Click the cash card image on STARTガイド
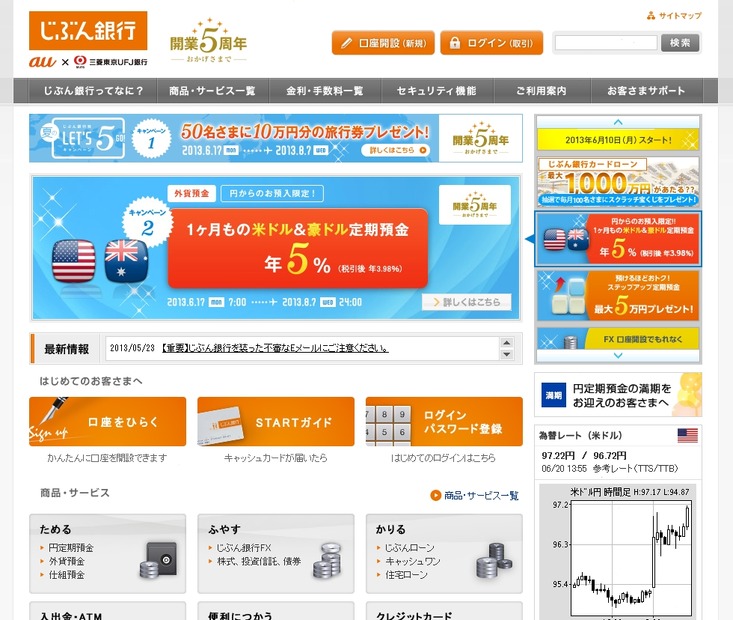 pyautogui.click(x=220, y=425)
